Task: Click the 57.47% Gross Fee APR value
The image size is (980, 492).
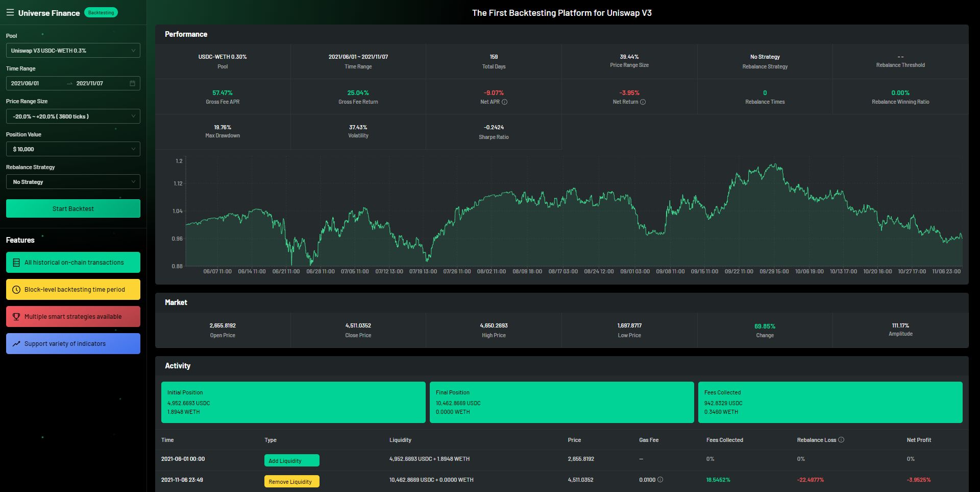Action: [223, 93]
